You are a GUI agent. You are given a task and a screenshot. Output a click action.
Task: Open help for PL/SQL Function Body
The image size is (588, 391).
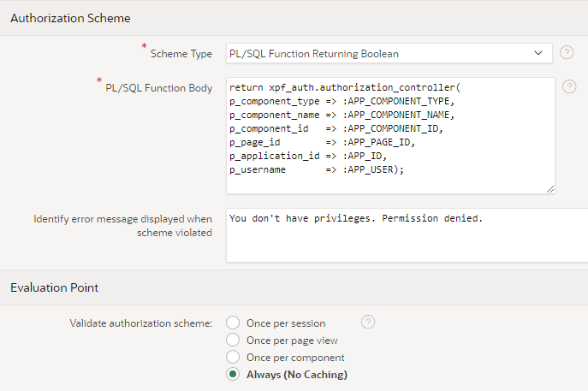click(x=569, y=86)
